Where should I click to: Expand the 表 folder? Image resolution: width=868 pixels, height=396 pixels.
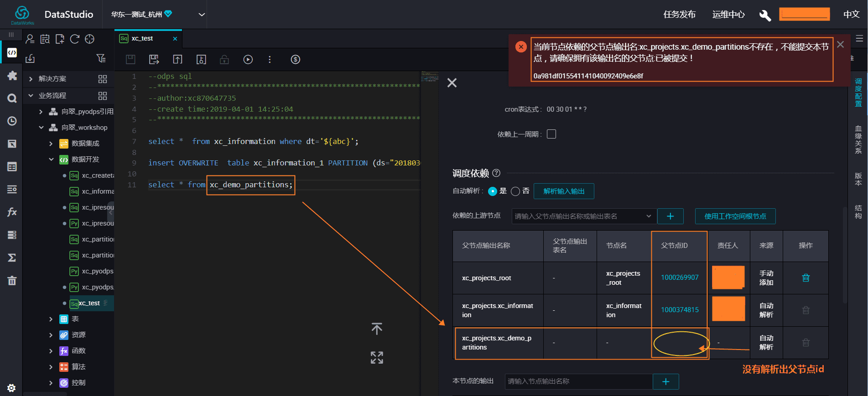[51, 319]
